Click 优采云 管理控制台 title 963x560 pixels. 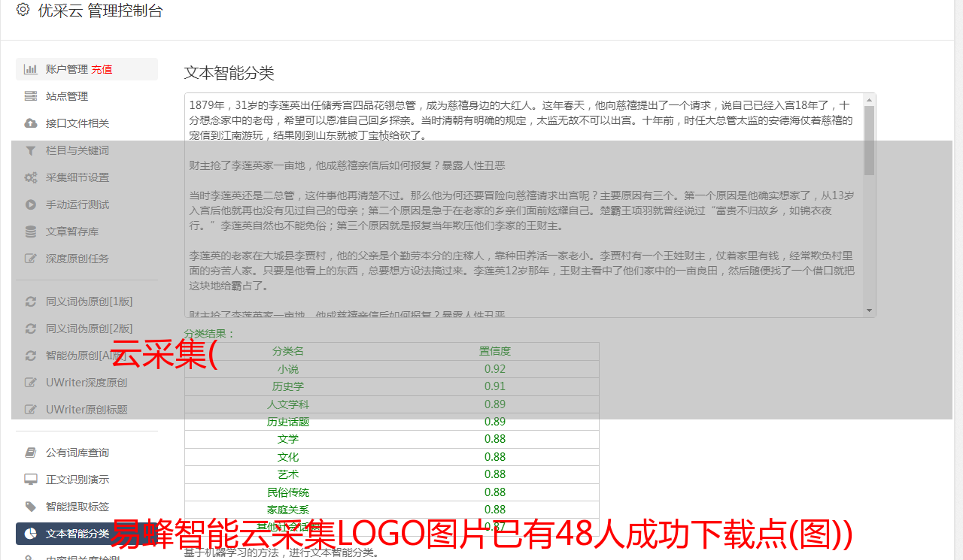point(100,11)
